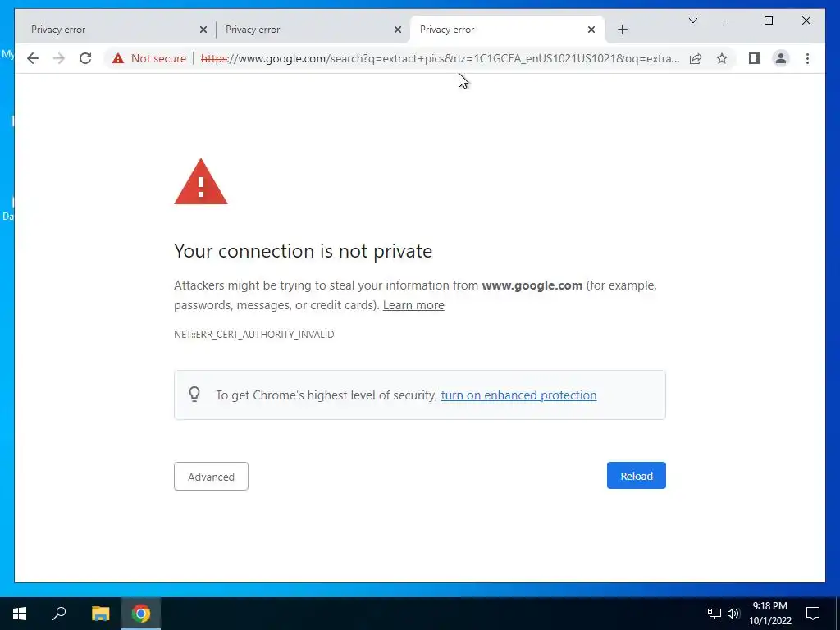Viewport: 840px width, 630px height.
Task: Open Chrome's three-dot menu
Action: [x=807, y=58]
